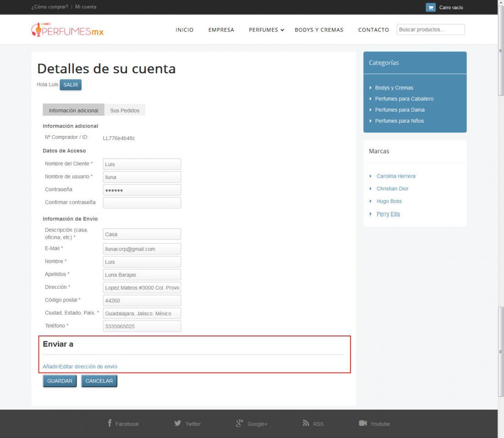Open Google+ icon in footer
The width and height of the screenshot is (504, 438).
(x=240, y=423)
